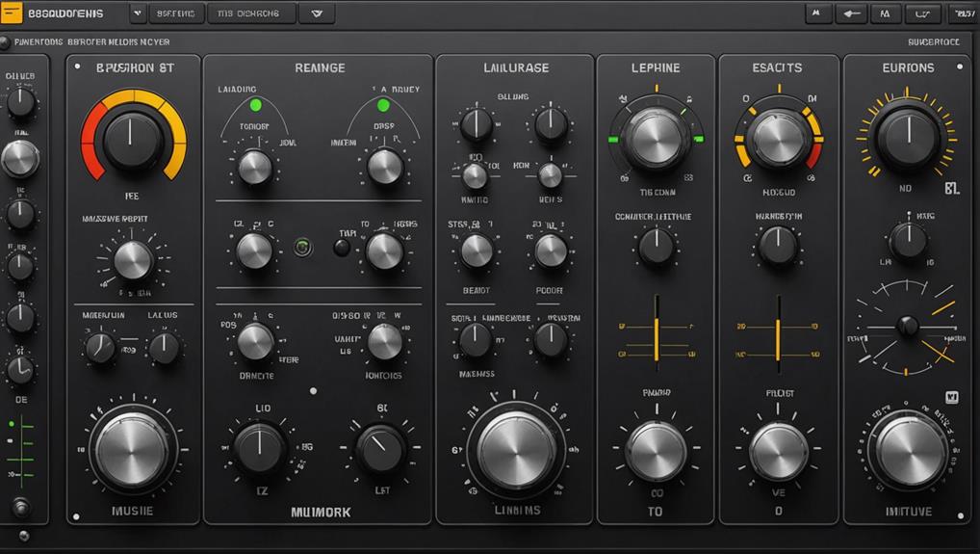
Task: Click the silver knob right of the black round button
Action: pos(384,251)
